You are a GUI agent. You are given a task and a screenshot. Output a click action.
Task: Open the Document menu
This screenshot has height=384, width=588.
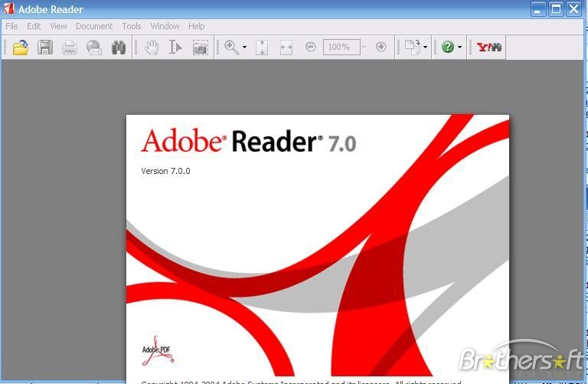click(x=94, y=26)
